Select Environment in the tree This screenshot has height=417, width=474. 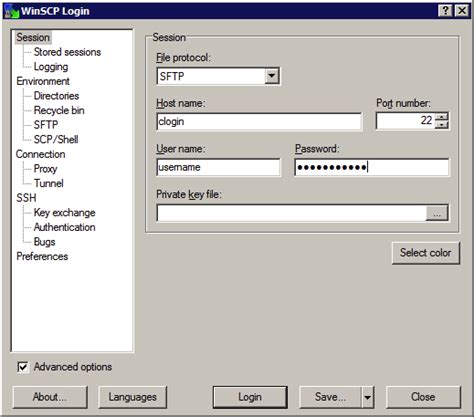click(x=43, y=81)
